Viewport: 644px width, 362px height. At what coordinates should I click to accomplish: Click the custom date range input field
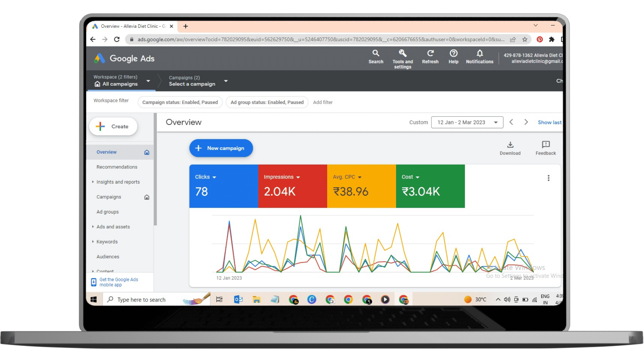(x=466, y=122)
